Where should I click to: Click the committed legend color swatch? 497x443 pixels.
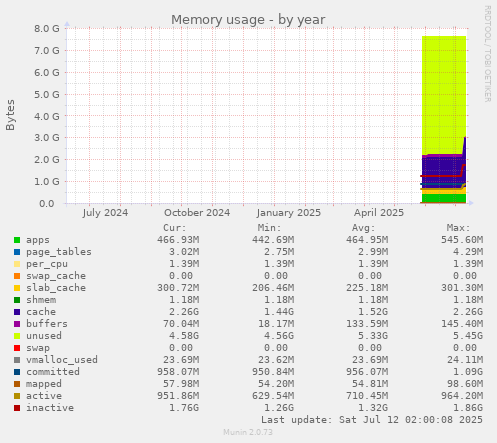tap(17, 372)
